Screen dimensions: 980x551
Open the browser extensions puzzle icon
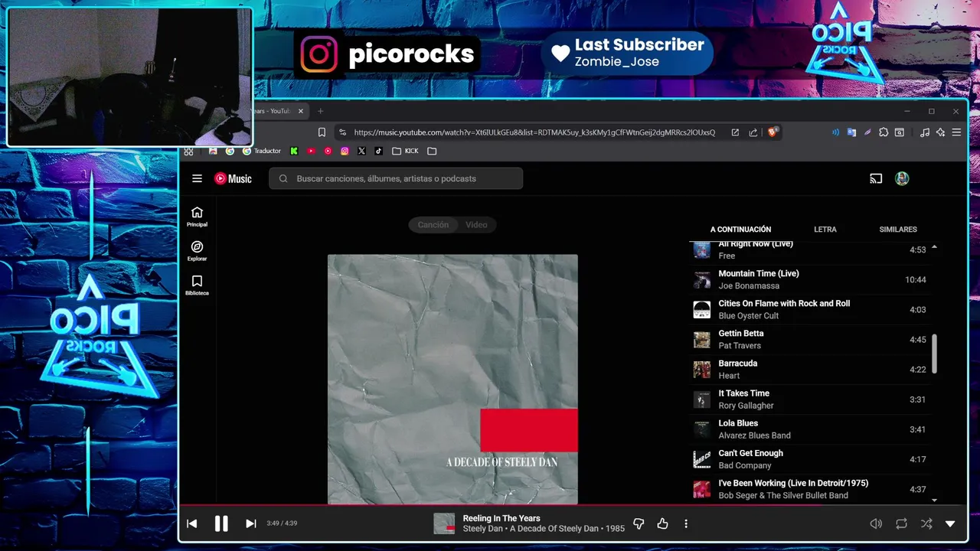pyautogui.click(x=884, y=132)
